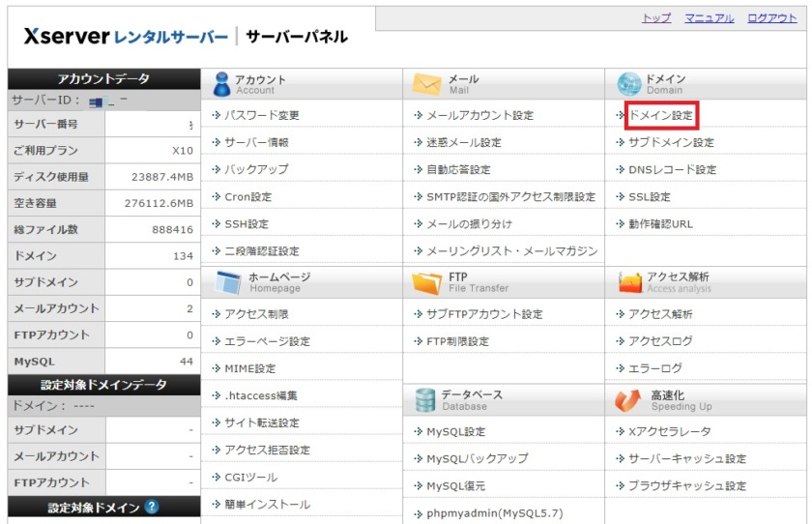This screenshot has height=524, width=812.
Task: Open アクセス制限 under Homepage
Action: coord(256,314)
